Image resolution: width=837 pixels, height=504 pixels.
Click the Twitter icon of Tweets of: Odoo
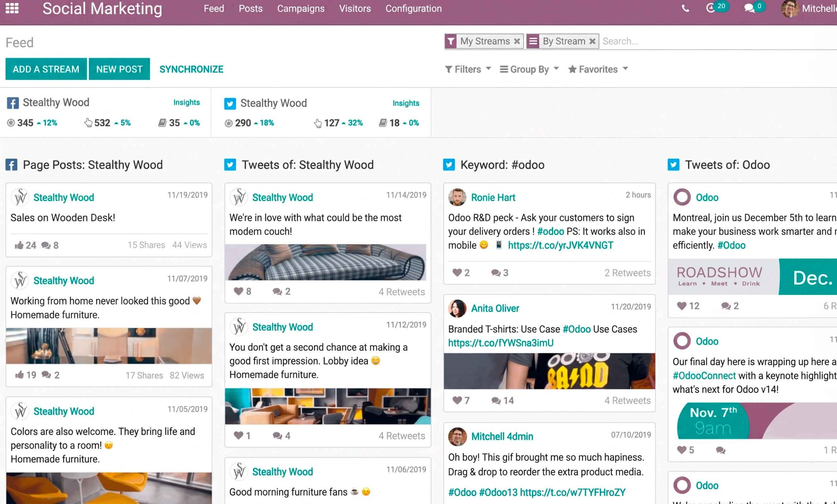click(x=673, y=165)
